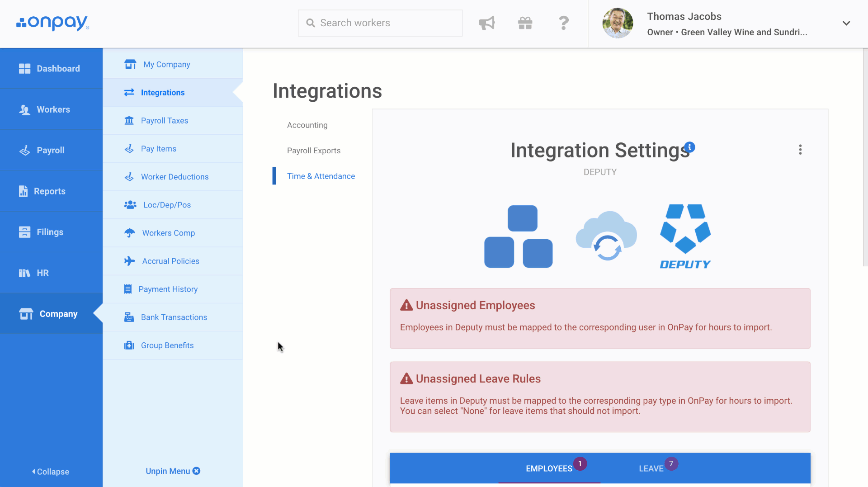Open Payroll Taxes submenu item
This screenshot has height=487, width=868.
(173, 121)
